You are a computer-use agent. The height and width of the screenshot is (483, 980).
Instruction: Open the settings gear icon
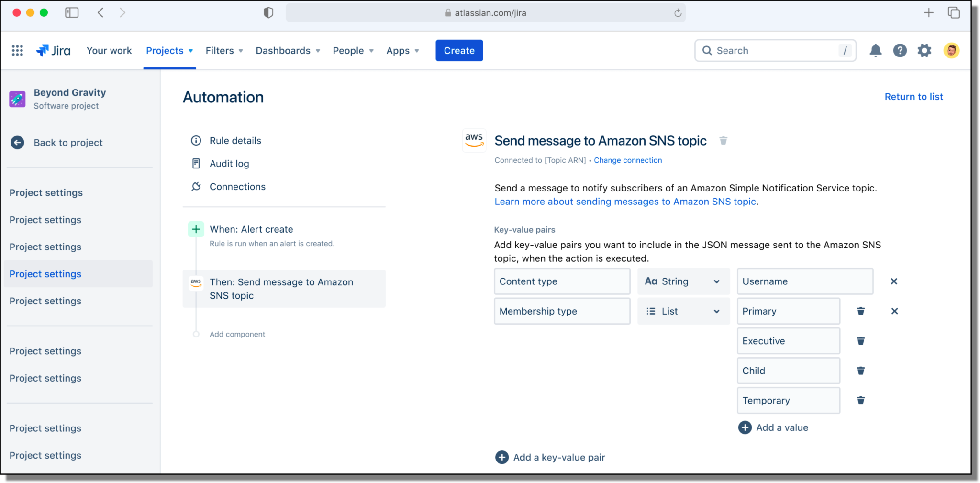click(924, 50)
